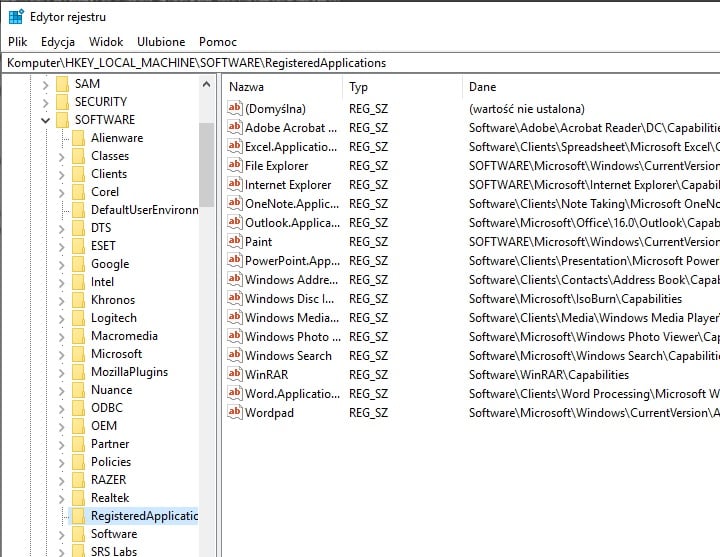Viewport: 720px width, 557px height.
Task: Click the Microsoft key folder icon
Action: tap(78, 354)
